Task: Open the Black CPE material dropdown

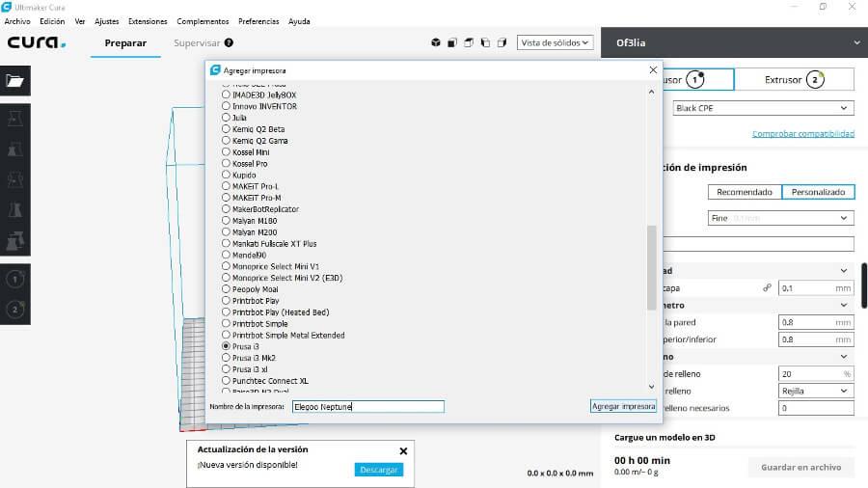Action: pyautogui.click(x=763, y=108)
